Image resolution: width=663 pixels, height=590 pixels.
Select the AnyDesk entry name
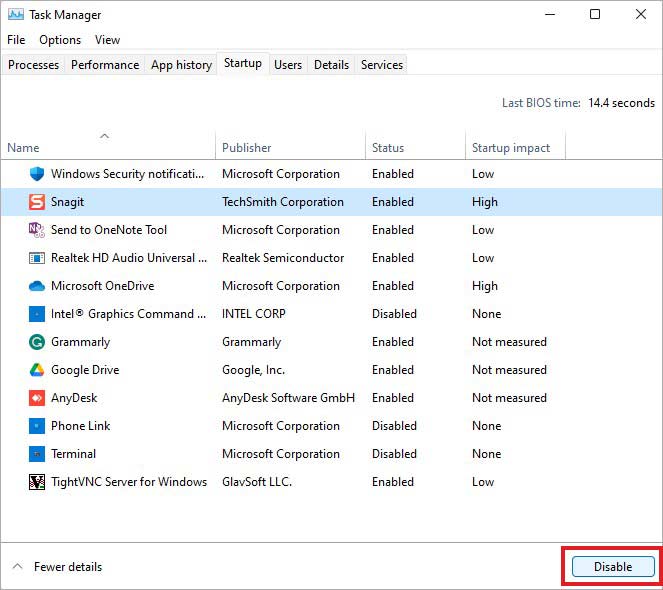[x=74, y=398]
